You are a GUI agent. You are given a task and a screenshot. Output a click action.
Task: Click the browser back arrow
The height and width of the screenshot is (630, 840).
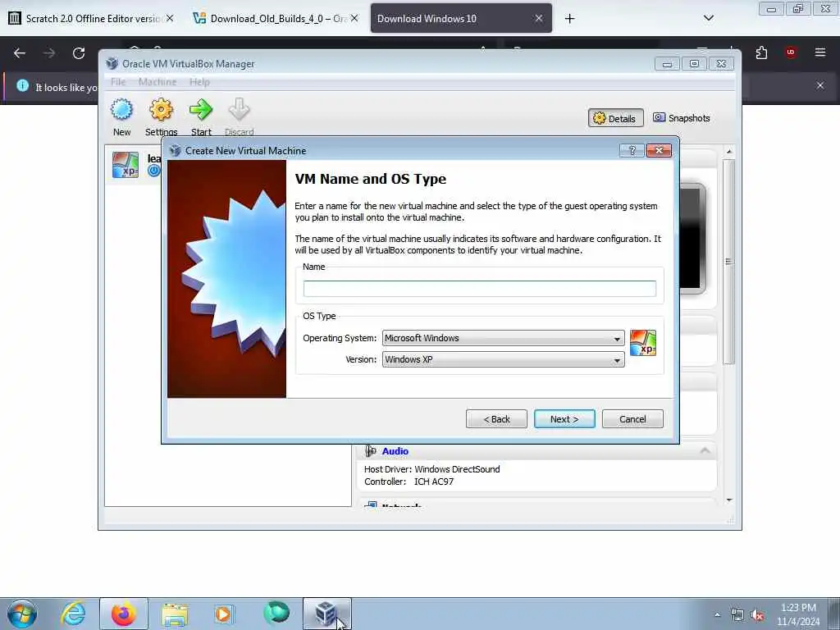pyautogui.click(x=20, y=53)
